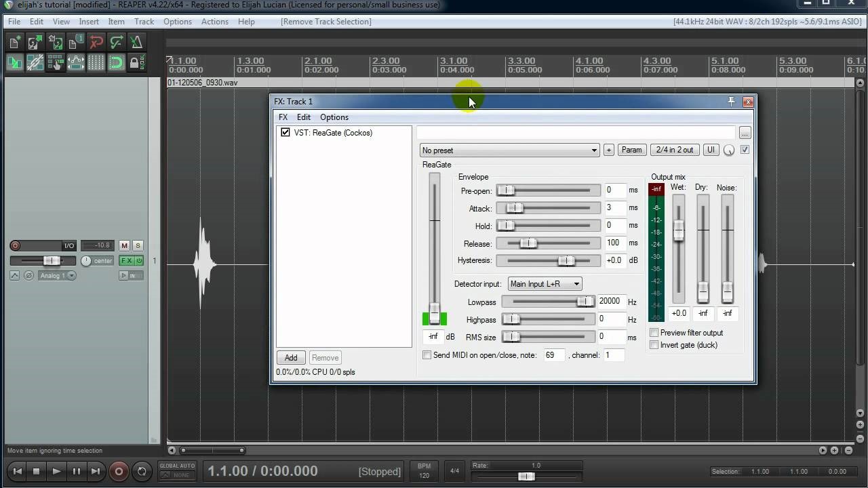This screenshot has width=868, height=488.
Task: Click the + save preset button
Action: pos(608,150)
